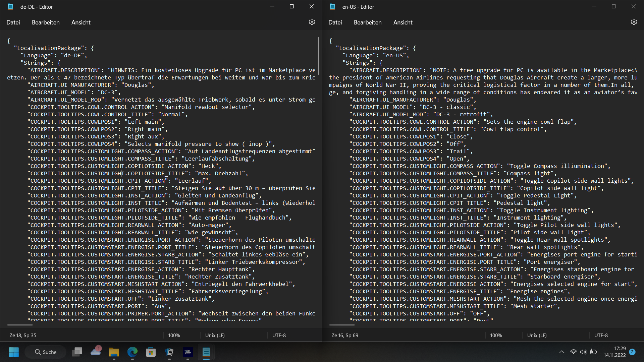Open Datei menu in de-DE editor
The width and height of the screenshot is (644, 362).
(x=13, y=22)
